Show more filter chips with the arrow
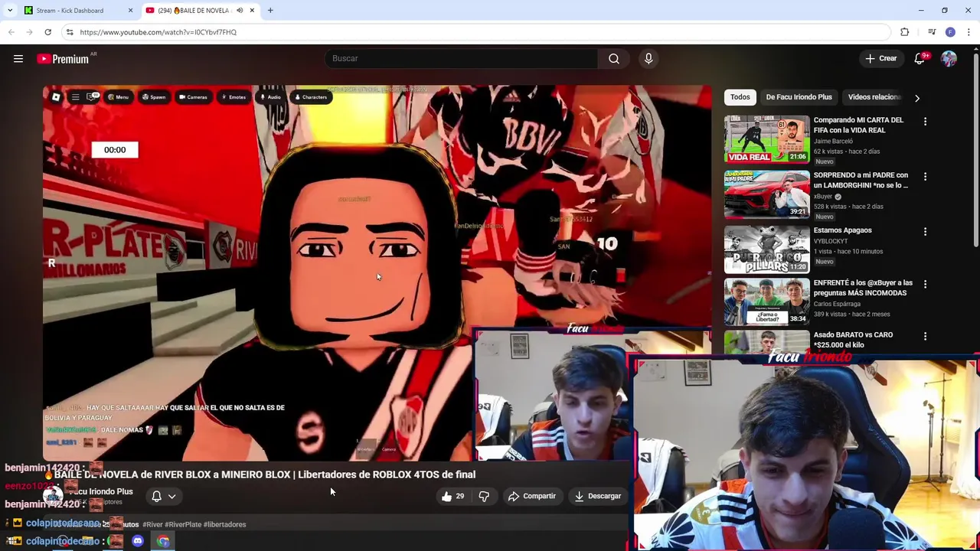 916,98
